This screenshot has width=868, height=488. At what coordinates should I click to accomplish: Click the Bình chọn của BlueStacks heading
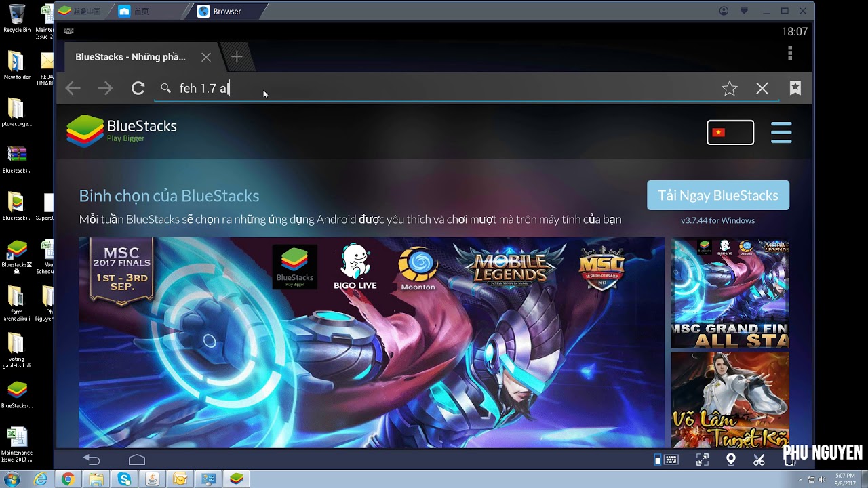169,196
